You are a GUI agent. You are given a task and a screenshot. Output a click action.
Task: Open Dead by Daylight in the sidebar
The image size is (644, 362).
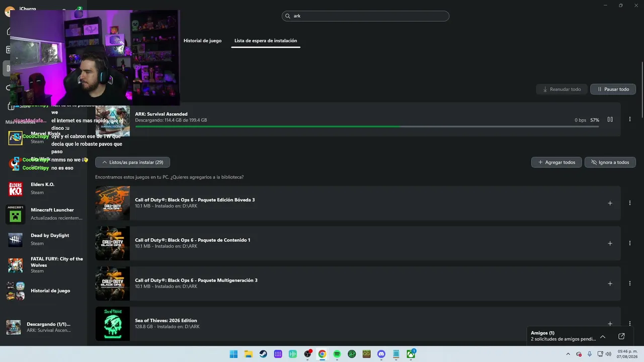pos(44,239)
